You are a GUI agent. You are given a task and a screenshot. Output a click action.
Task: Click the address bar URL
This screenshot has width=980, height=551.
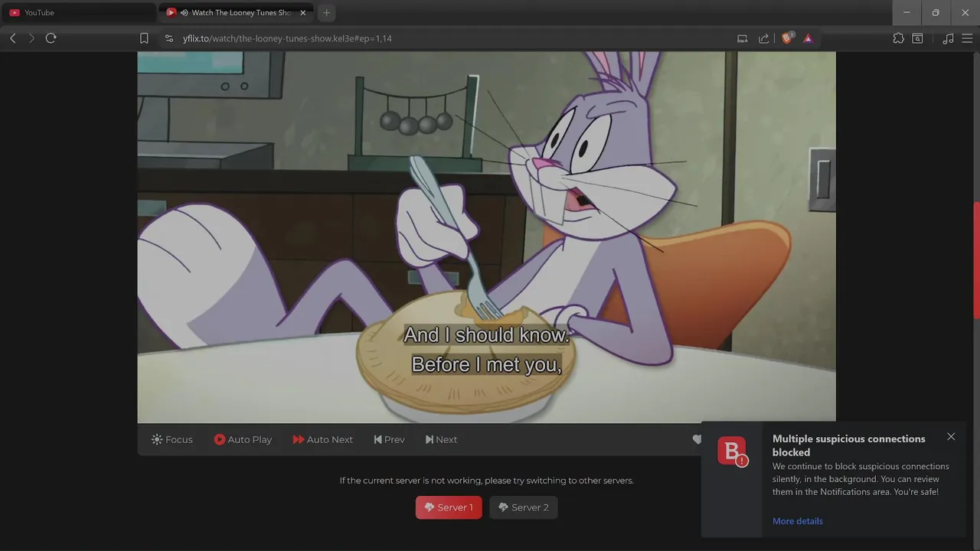pyautogui.click(x=287, y=38)
